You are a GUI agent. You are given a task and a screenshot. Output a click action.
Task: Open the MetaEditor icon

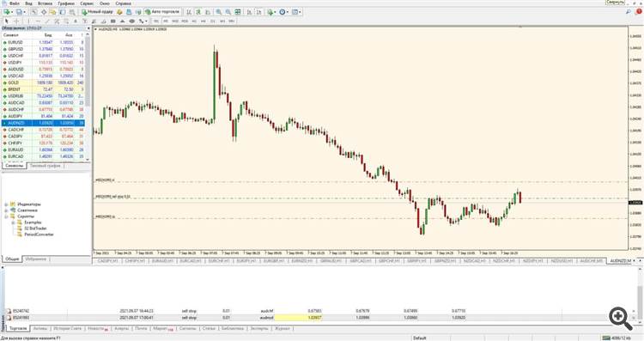coord(119,12)
